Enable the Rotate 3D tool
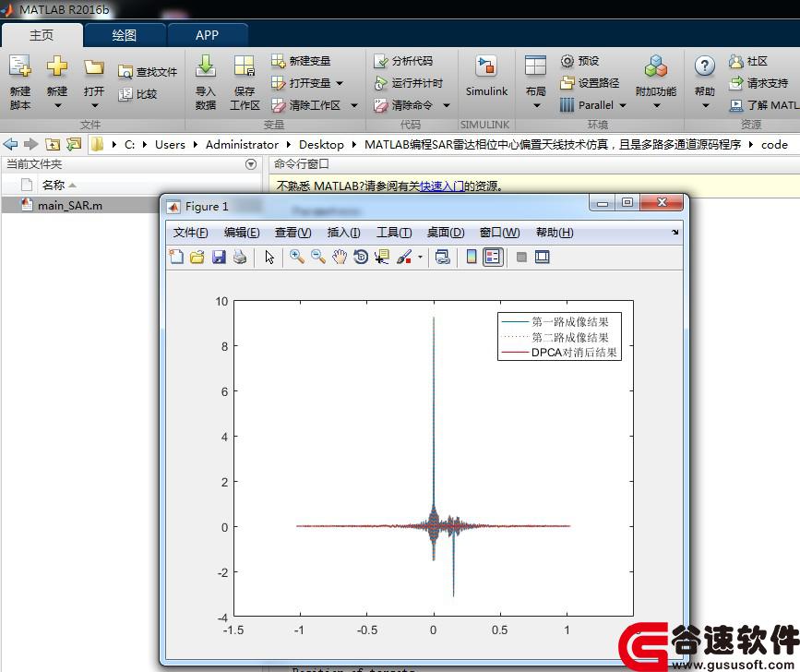Screen dimensions: 800x672 click(361, 257)
